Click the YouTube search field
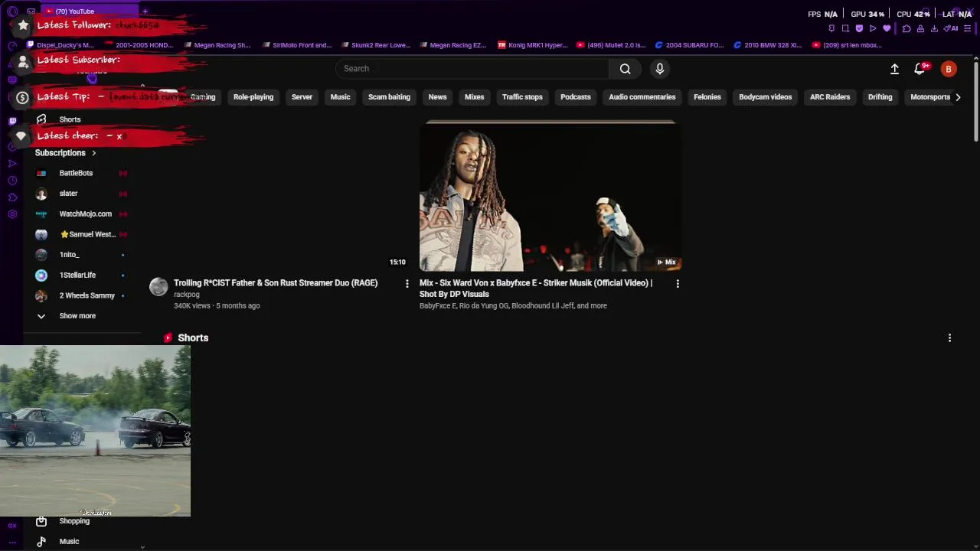Screen dimensions: 980x551 (x=472, y=69)
